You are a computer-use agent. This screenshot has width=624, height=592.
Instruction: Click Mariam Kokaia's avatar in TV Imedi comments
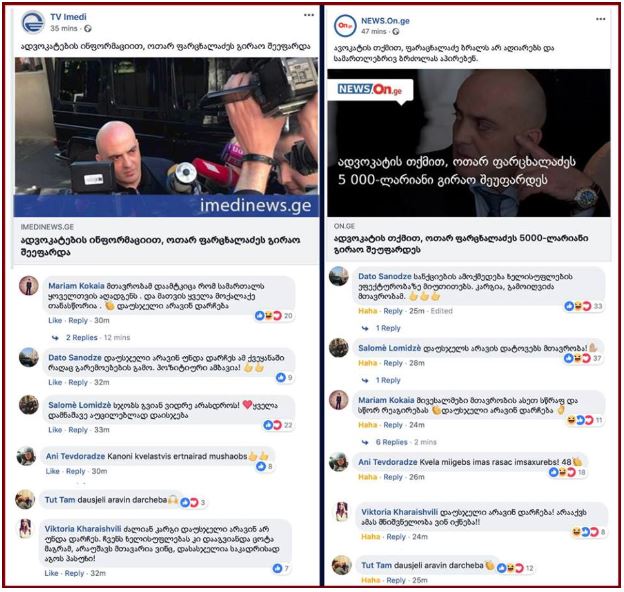pos(29,286)
